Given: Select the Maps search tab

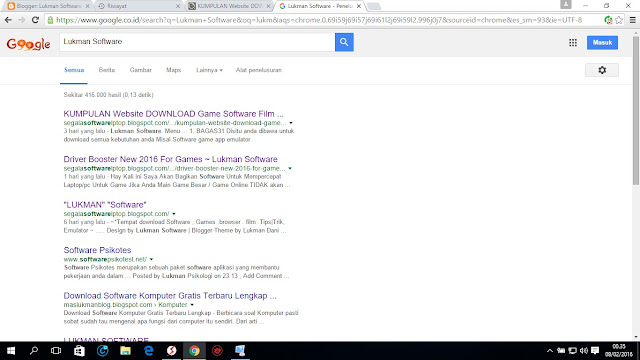Looking at the screenshot, I should tap(173, 70).
